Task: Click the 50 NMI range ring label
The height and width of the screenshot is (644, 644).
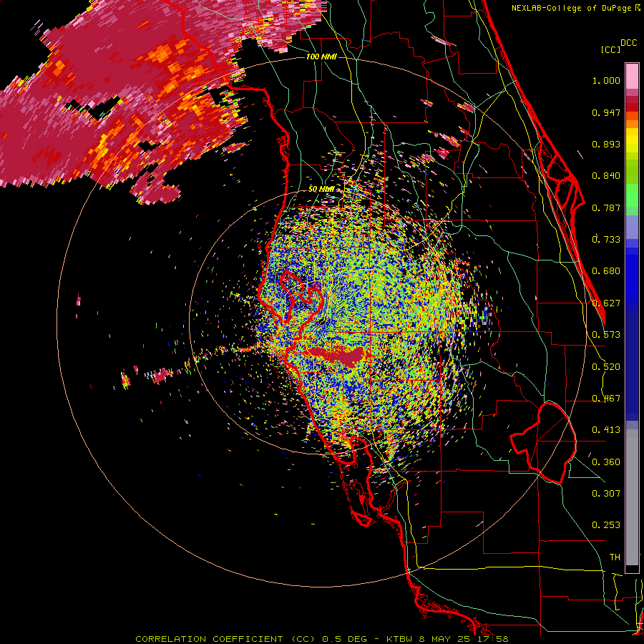Action: click(321, 190)
